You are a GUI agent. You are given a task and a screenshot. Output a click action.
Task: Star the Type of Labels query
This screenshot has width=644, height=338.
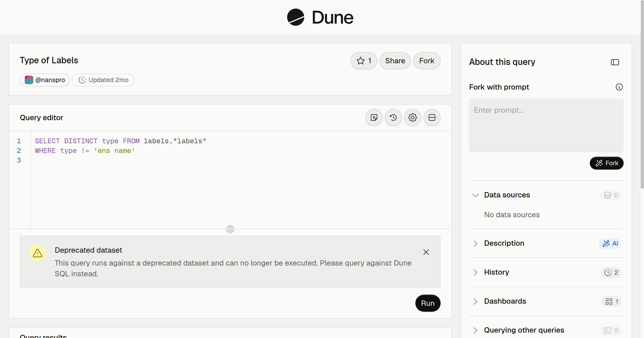(364, 61)
